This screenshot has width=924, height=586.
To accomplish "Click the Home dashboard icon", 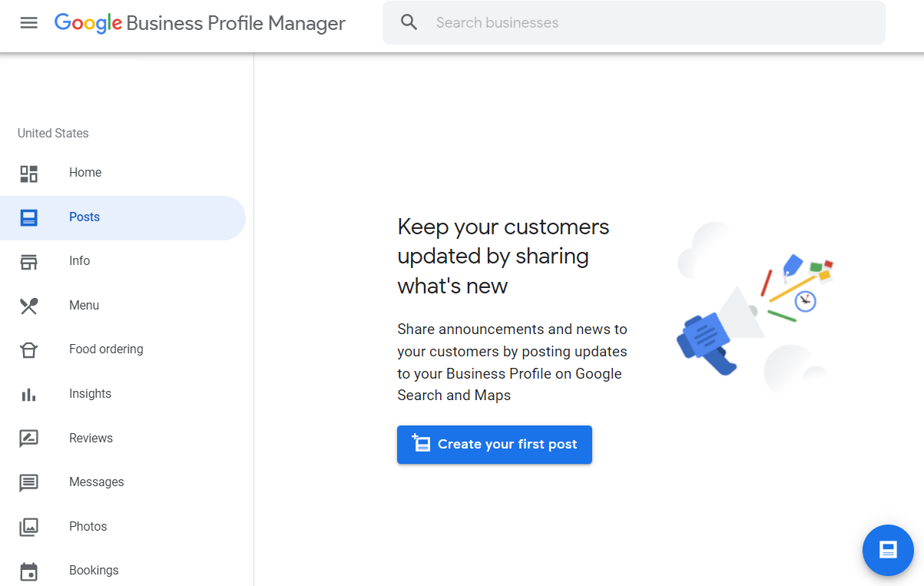I will point(28,174).
